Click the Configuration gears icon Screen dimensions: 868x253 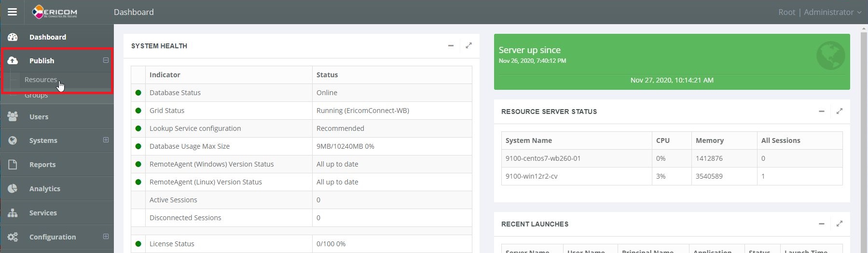13,237
